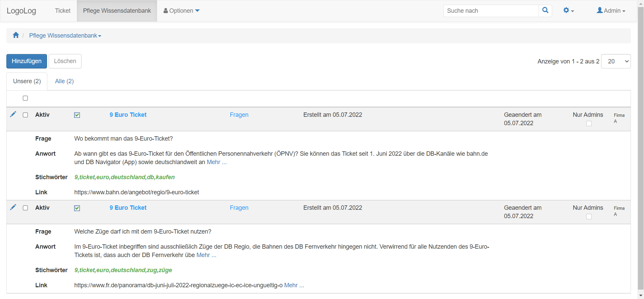Click the Löschen button
644x299 pixels.
click(x=65, y=61)
